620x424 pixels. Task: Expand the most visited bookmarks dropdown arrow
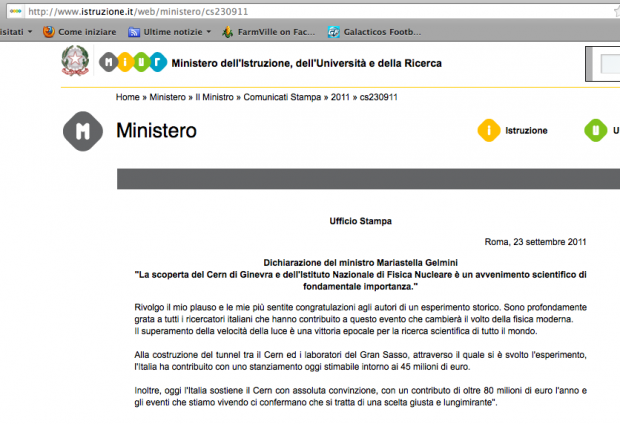(28, 32)
